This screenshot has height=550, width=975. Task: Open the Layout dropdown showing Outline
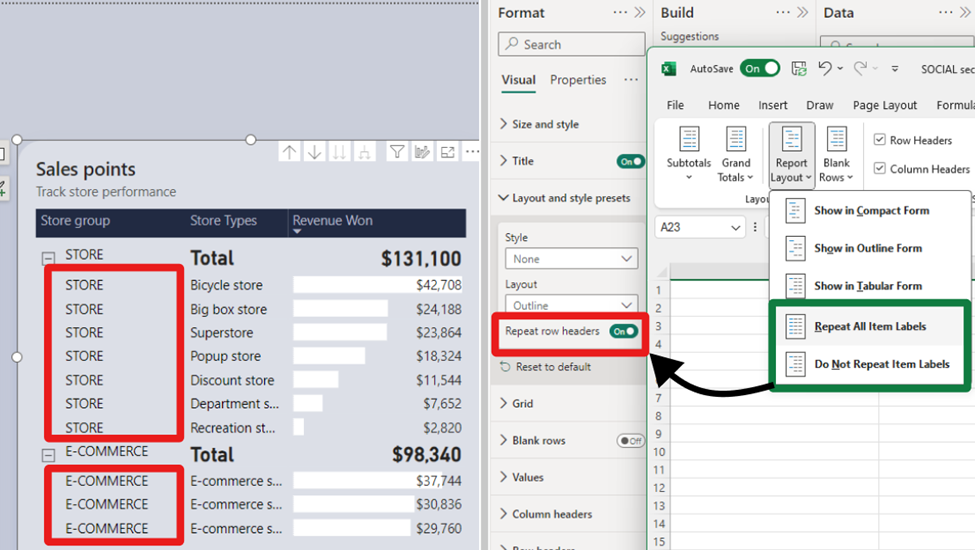(x=571, y=305)
